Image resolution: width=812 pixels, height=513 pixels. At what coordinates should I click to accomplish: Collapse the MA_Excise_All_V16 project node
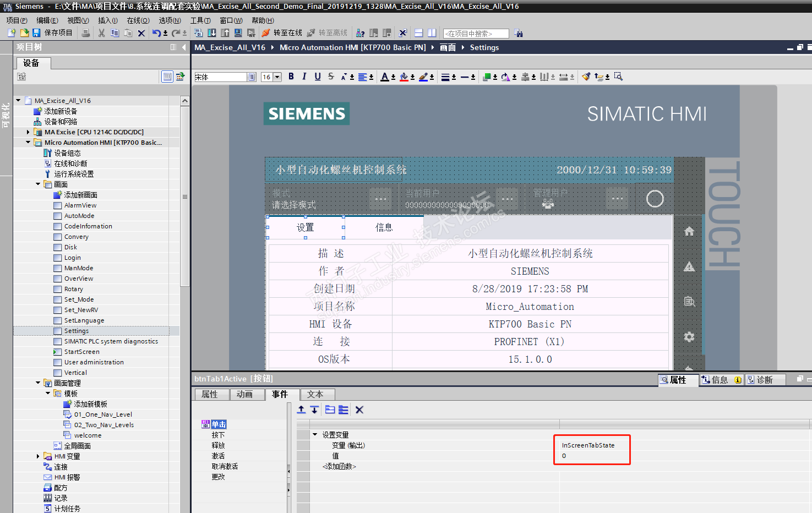[18, 101]
